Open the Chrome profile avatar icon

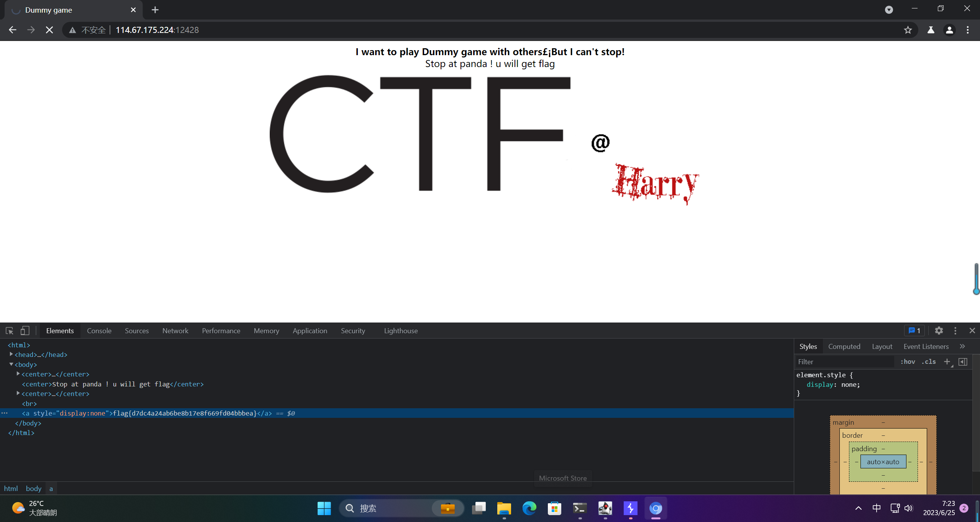click(949, 30)
